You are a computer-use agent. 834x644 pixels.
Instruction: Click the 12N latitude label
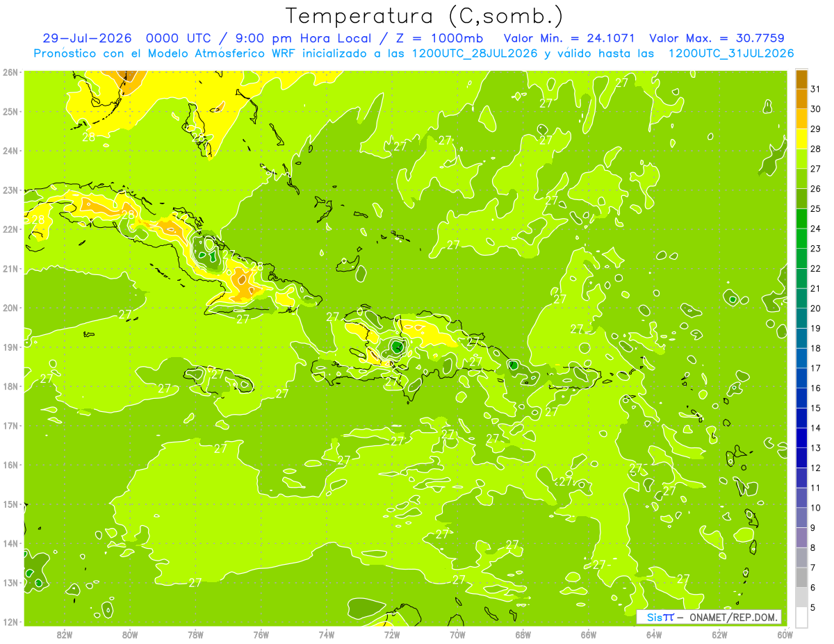pos(10,622)
